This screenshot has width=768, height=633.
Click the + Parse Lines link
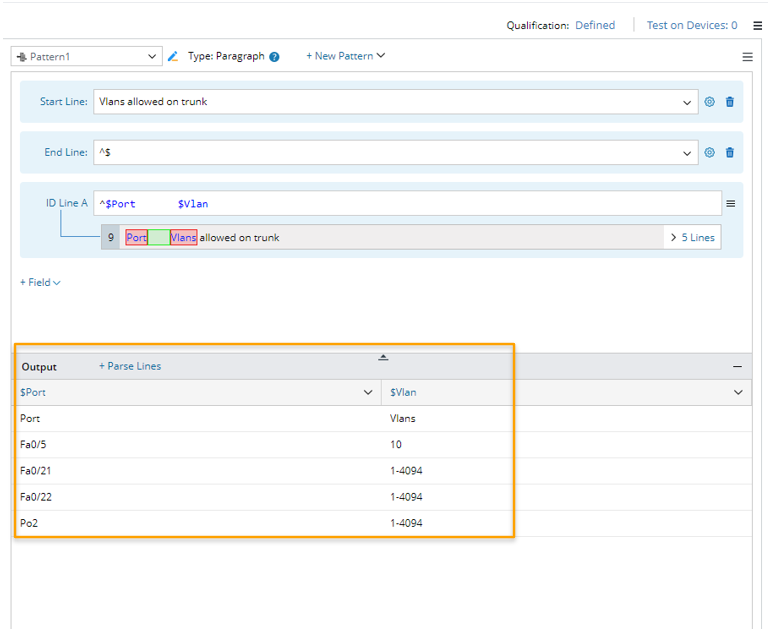coord(130,367)
